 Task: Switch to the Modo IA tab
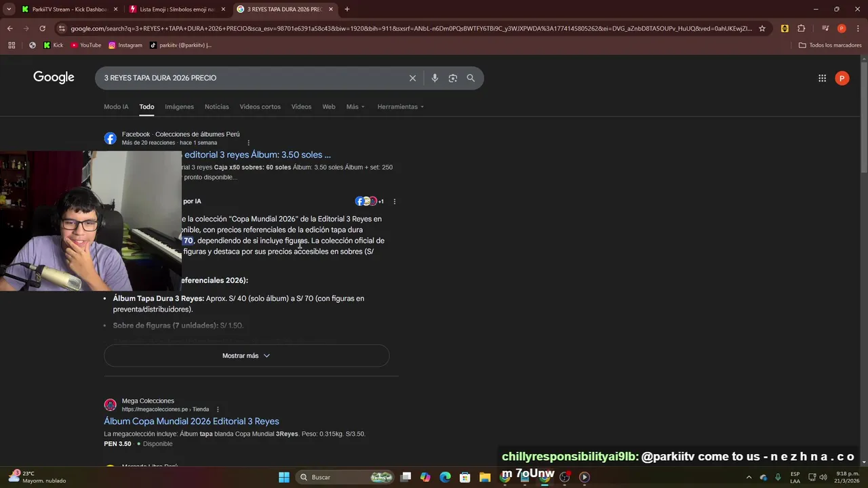point(116,106)
